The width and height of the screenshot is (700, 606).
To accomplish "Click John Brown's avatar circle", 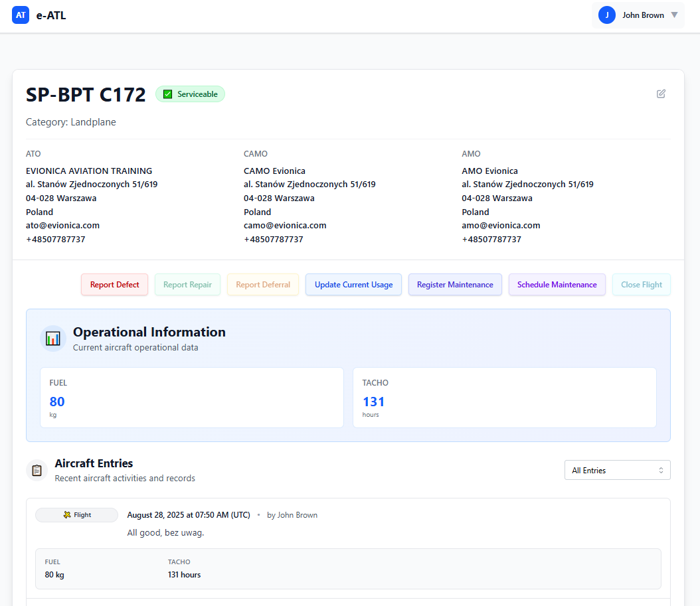I will (606, 15).
